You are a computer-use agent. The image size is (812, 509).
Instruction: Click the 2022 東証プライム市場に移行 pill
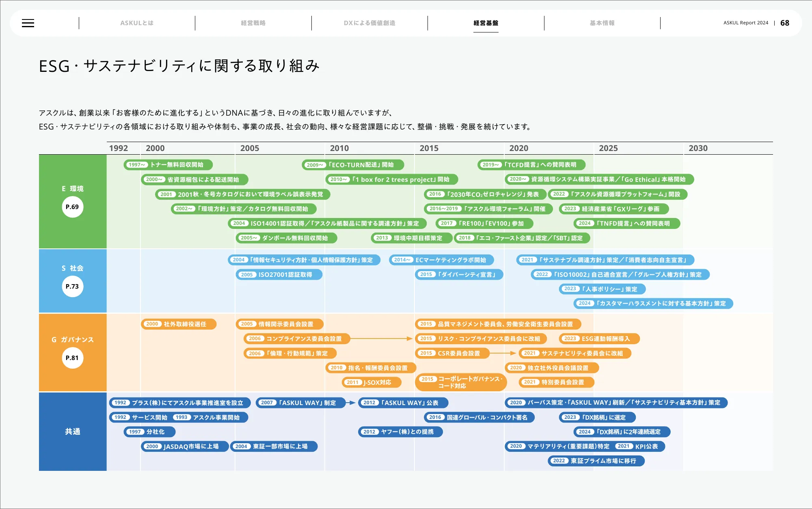[596, 461]
